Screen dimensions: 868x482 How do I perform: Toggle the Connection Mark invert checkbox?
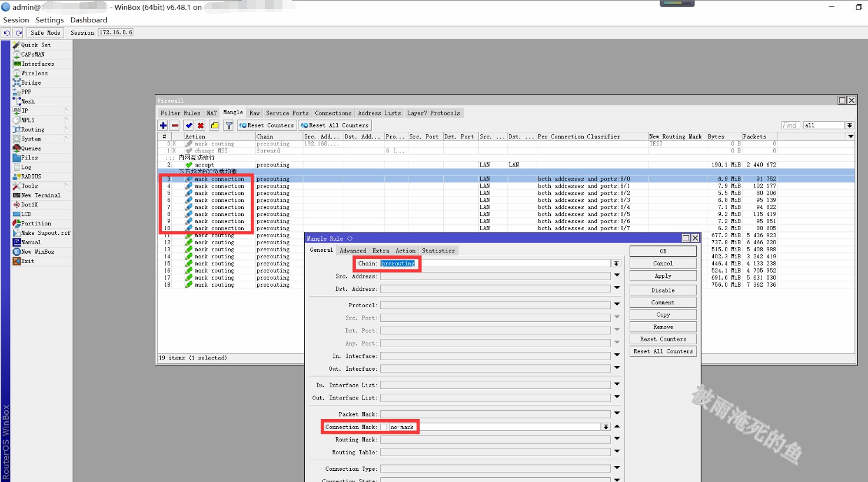coord(384,427)
